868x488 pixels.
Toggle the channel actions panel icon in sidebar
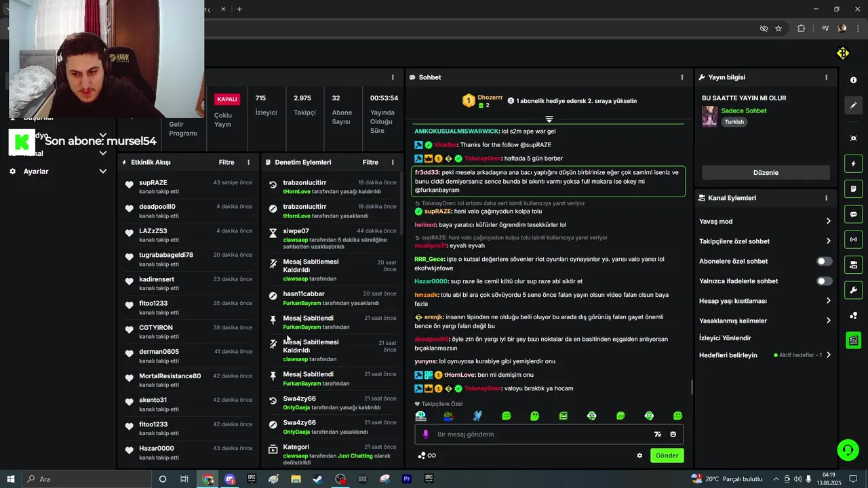(853, 264)
